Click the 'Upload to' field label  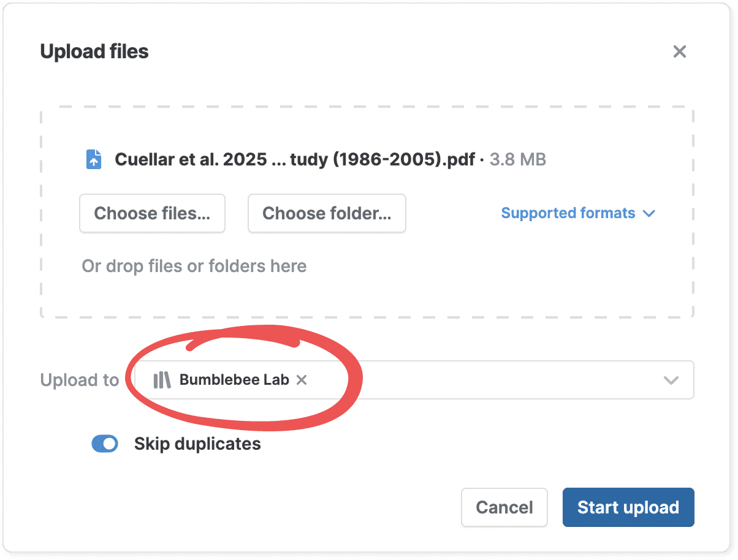80,380
